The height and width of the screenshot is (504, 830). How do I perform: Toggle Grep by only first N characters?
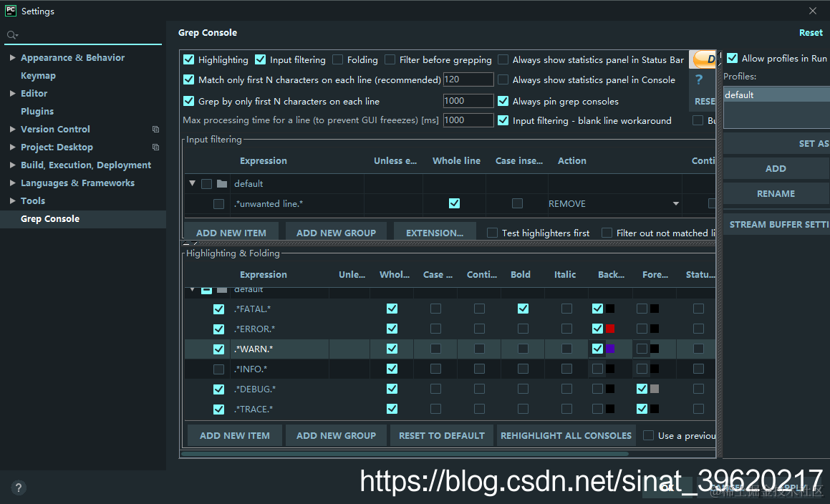188,101
